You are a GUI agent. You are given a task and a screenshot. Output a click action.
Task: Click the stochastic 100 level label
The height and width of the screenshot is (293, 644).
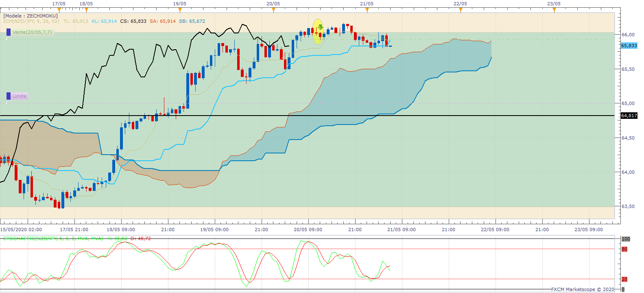[626, 239]
